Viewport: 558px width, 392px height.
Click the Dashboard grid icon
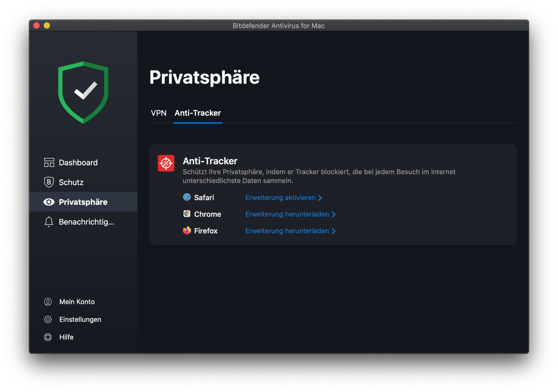pos(49,162)
